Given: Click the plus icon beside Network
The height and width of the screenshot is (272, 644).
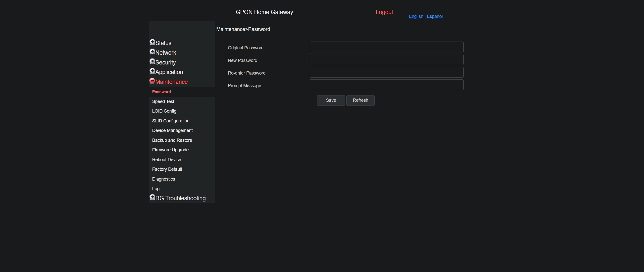Looking at the screenshot, I should (152, 52).
